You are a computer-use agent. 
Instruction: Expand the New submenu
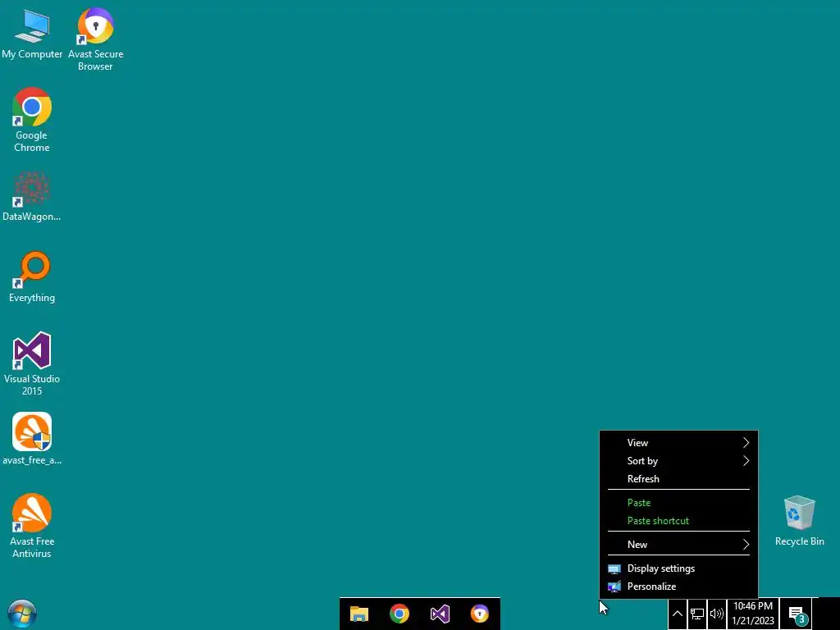(x=678, y=545)
